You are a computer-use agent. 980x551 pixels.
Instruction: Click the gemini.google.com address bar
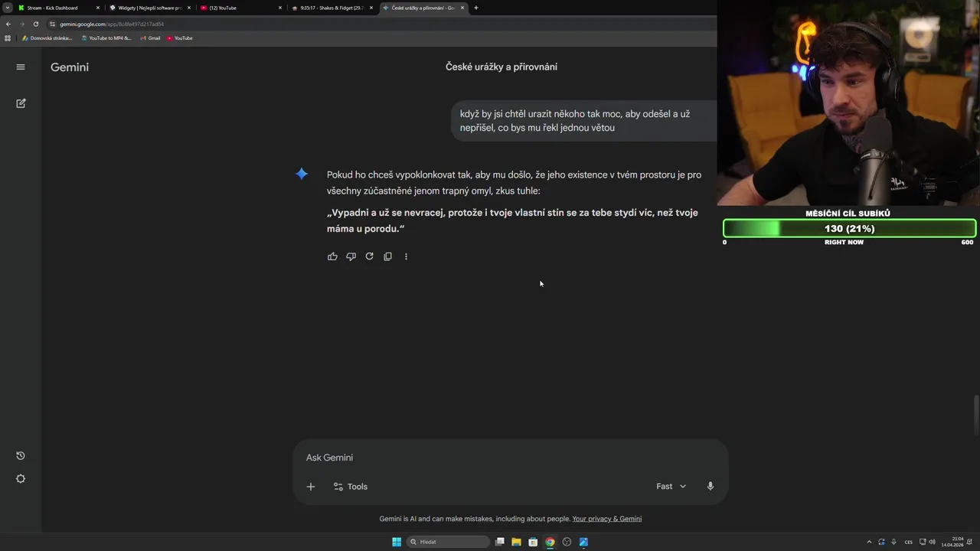(383, 24)
